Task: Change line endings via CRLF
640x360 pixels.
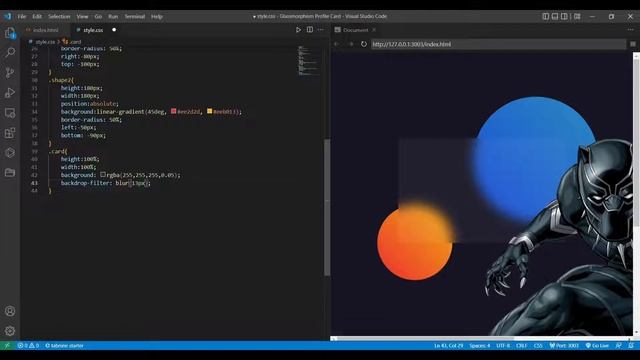Action: coord(521,345)
